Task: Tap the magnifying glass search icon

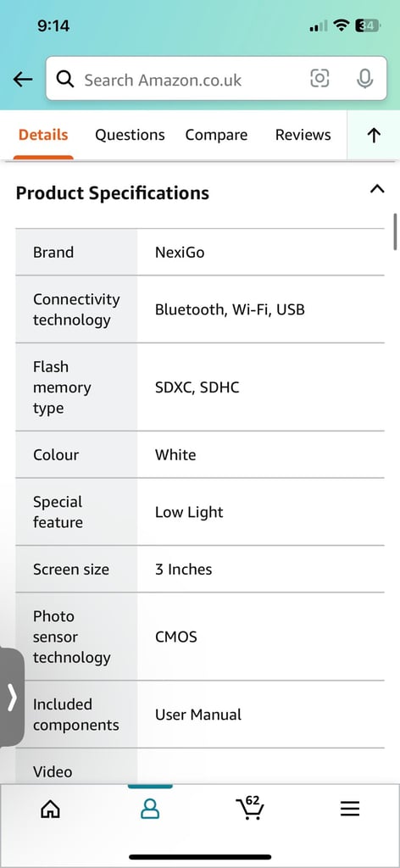Action: (x=65, y=79)
